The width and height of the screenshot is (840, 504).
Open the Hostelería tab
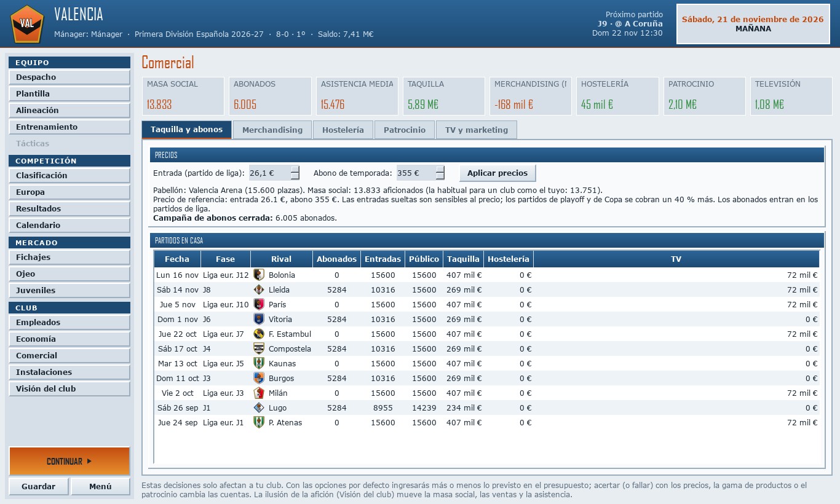(343, 130)
